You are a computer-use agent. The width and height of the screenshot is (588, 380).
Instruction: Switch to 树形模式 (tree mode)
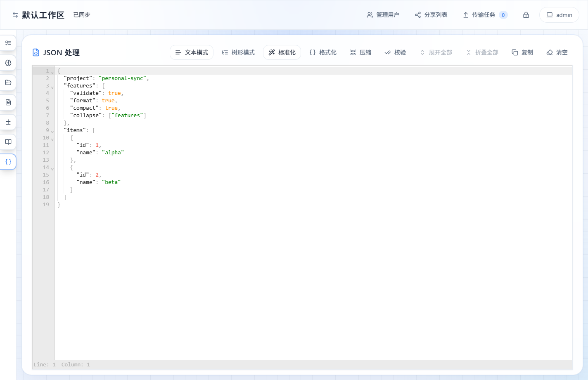[238, 52]
